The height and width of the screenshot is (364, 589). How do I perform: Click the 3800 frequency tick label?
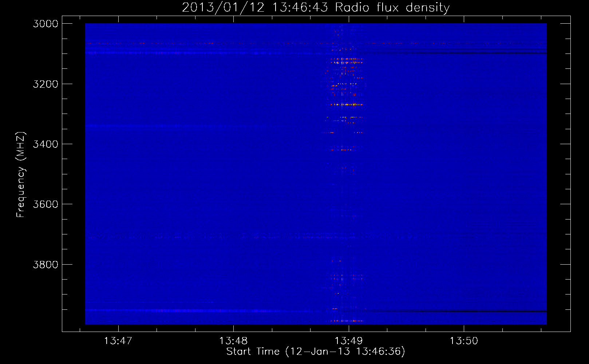pos(46,265)
